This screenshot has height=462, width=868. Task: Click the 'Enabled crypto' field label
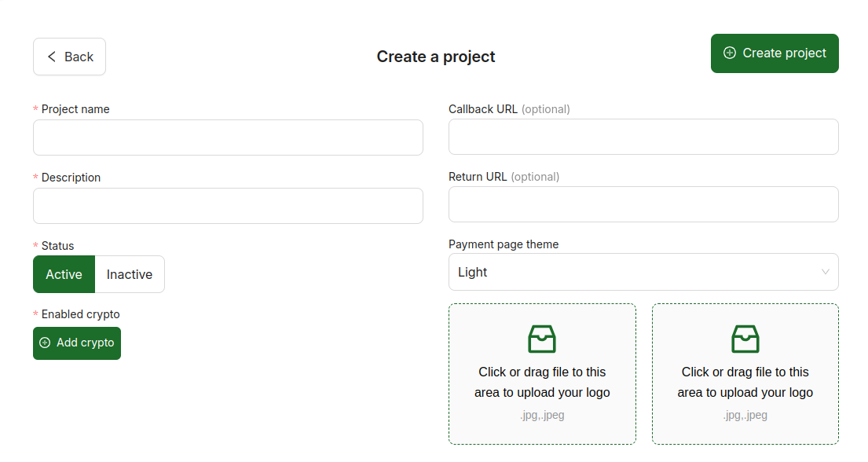pos(80,314)
